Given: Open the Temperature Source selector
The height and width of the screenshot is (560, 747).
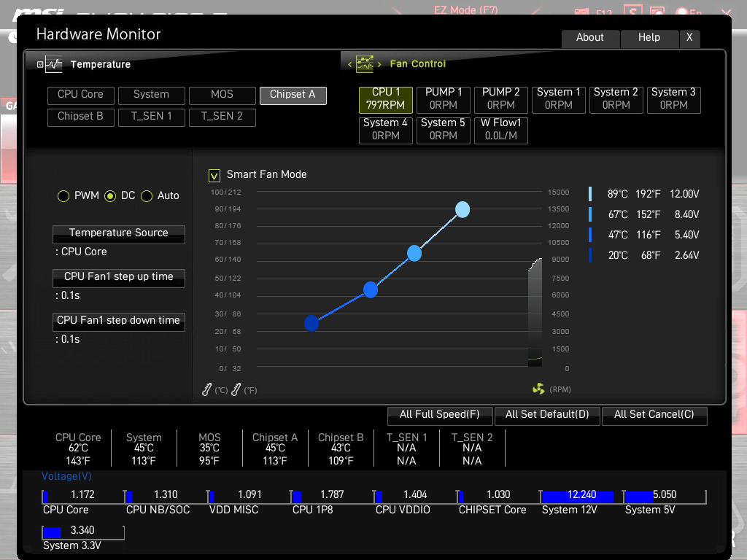Looking at the screenshot, I should 119,234.
